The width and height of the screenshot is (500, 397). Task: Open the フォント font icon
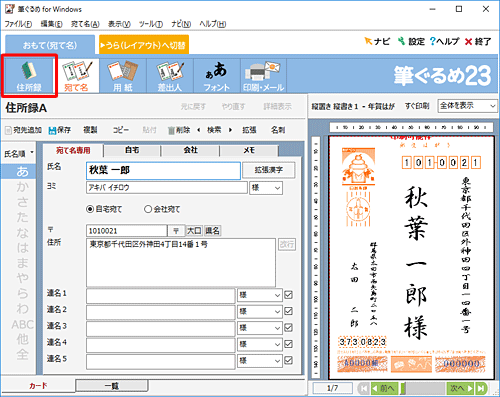click(x=217, y=76)
